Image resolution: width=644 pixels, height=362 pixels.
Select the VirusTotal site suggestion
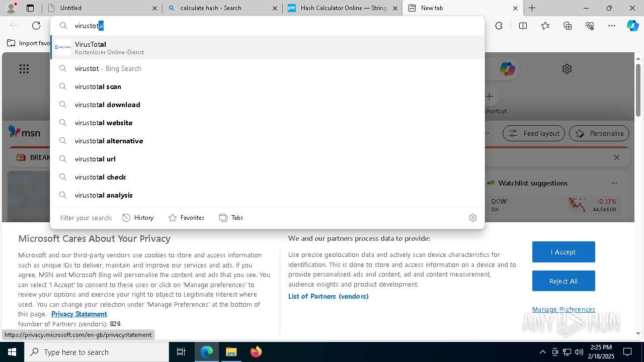[267, 47]
